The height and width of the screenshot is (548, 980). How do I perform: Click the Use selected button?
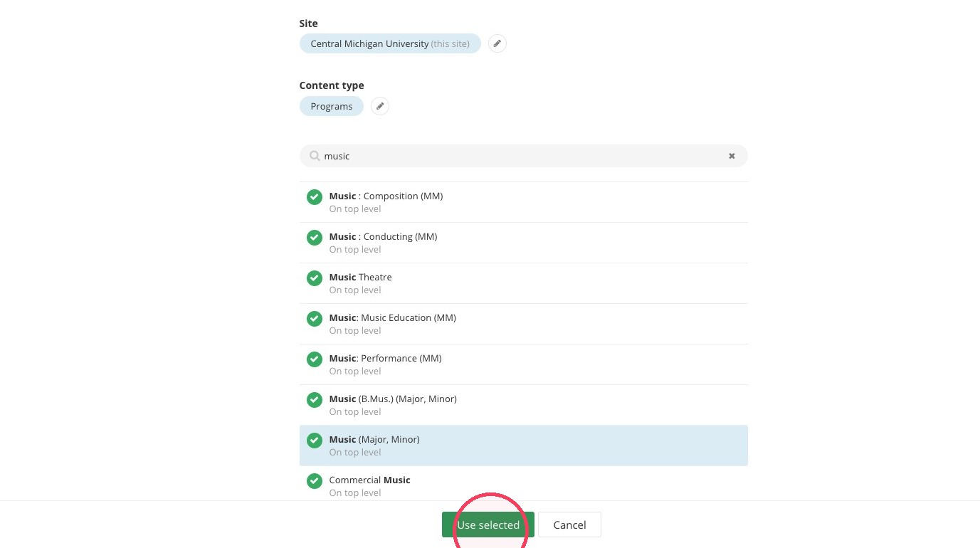point(488,525)
